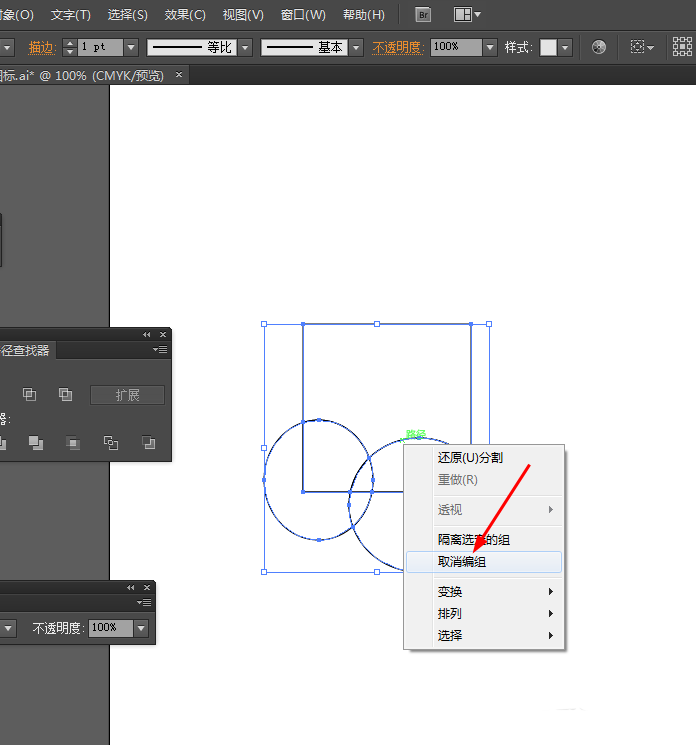
Task: Click the opacity 100% field in control bar
Action: [x=456, y=47]
